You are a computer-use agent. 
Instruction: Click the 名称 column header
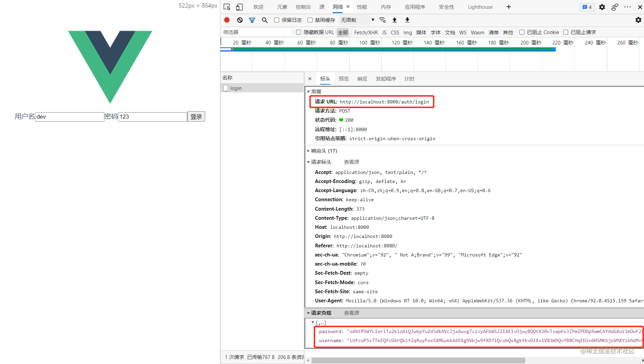coord(262,78)
